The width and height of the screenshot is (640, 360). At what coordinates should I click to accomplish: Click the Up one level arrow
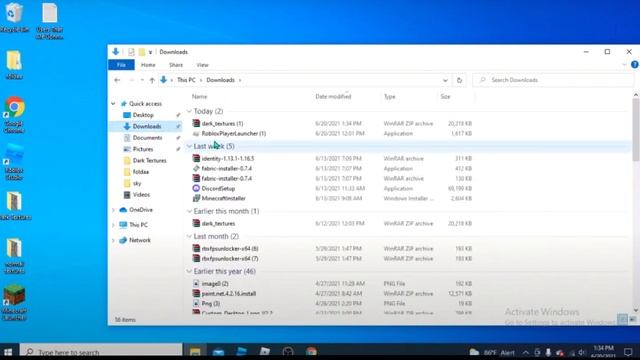point(152,80)
